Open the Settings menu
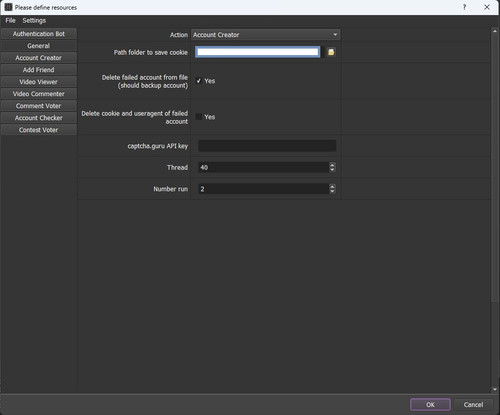Viewport: 500px width, 415px height. click(34, 21)
